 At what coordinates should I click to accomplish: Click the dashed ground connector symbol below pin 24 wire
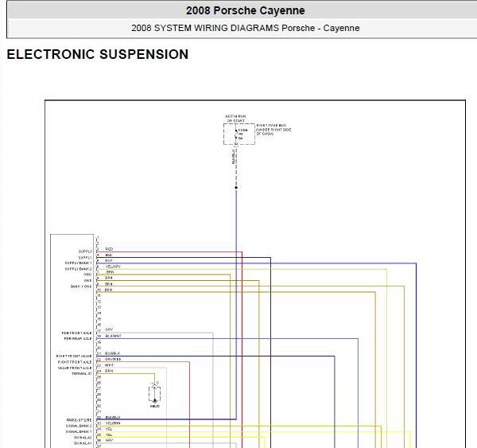154,394
